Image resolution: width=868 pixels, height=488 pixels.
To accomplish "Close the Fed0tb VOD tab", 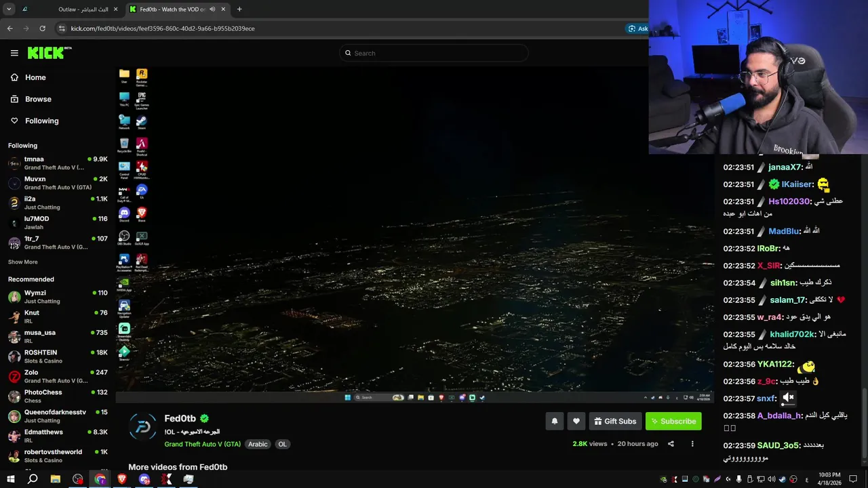I will point(222,9).
